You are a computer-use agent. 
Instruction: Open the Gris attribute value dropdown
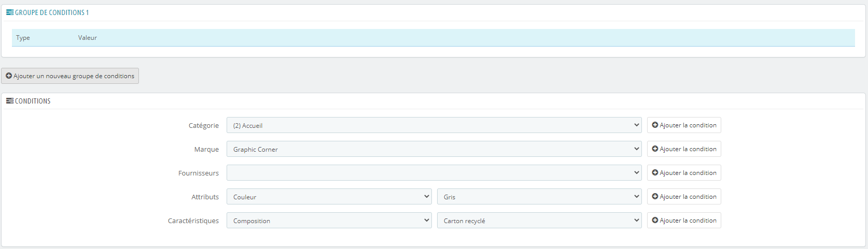539,197
